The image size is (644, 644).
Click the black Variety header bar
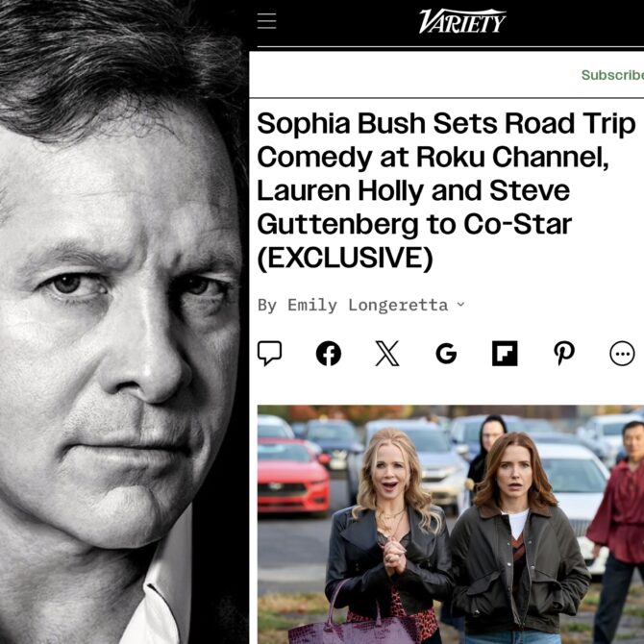coord(446,23)
